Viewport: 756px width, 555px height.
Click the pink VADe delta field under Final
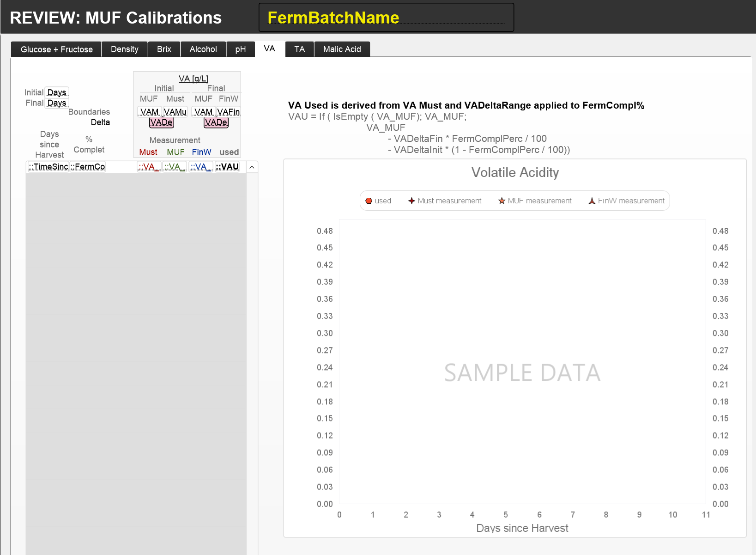coord(216,122)
